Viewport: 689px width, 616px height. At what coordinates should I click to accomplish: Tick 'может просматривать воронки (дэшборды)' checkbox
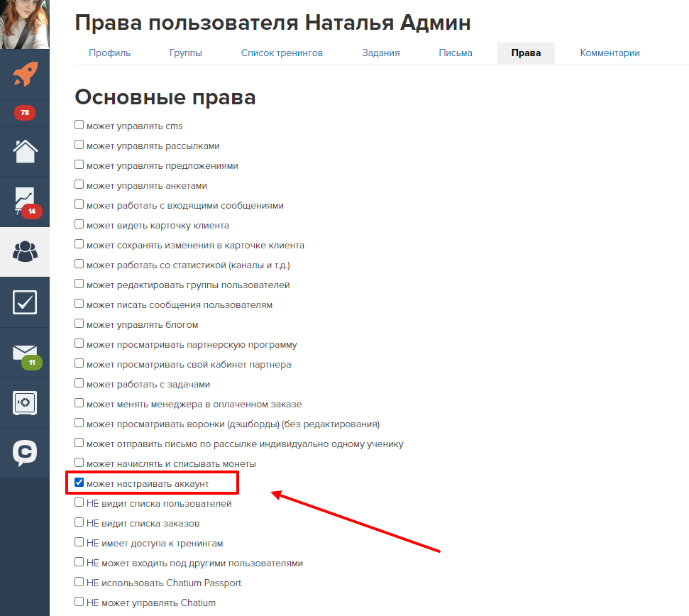[x=79, y=423]
